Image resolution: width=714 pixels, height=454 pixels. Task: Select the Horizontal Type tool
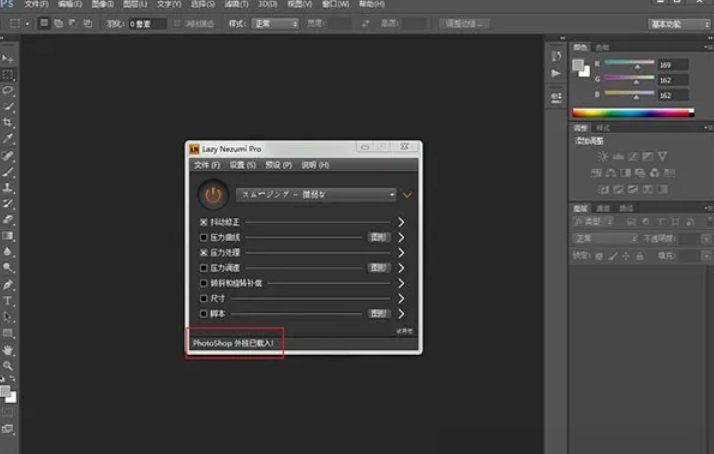click(8, 301)
